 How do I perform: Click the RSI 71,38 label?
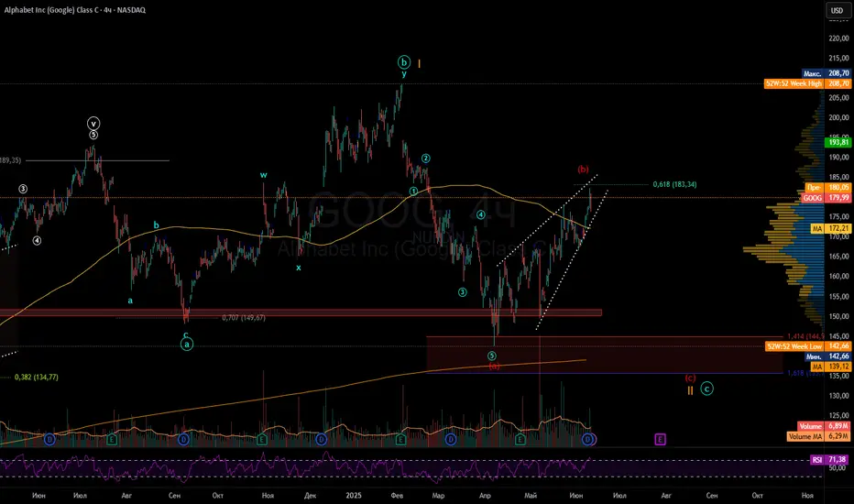click(x=830, y=460)
